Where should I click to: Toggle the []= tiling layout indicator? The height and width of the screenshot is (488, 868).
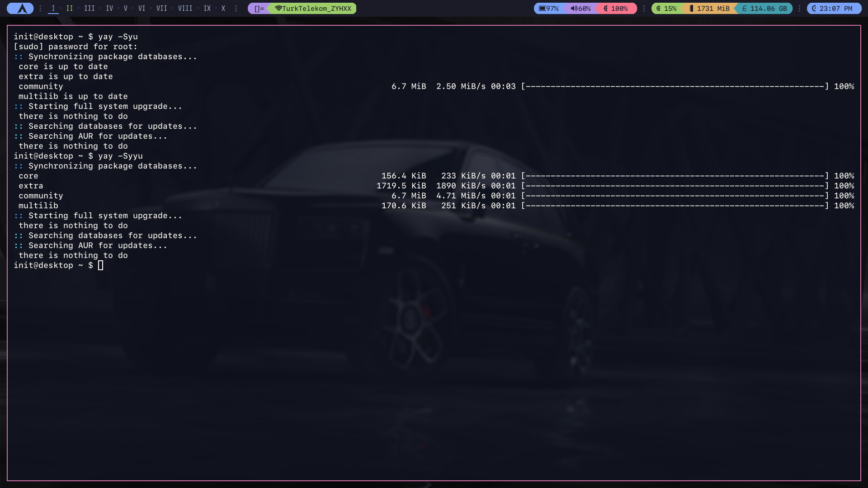259,9
